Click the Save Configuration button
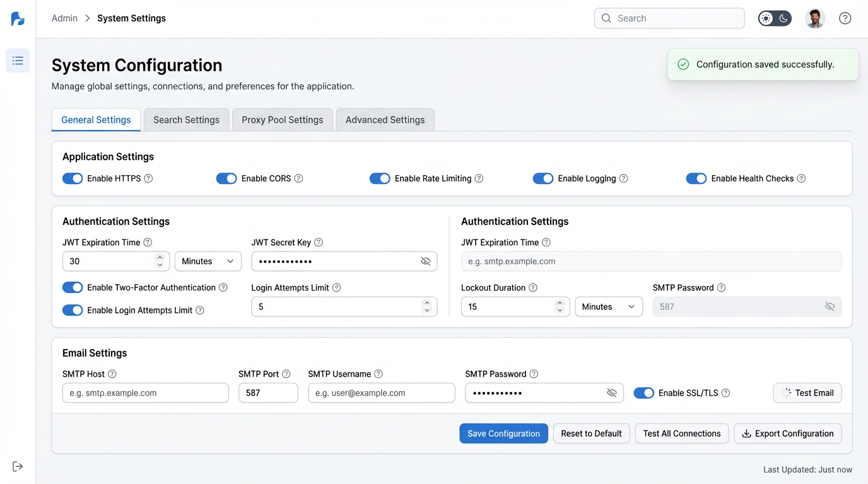This screenshot has width=868, height=484. pyautogui.click(x=503, y=434)
